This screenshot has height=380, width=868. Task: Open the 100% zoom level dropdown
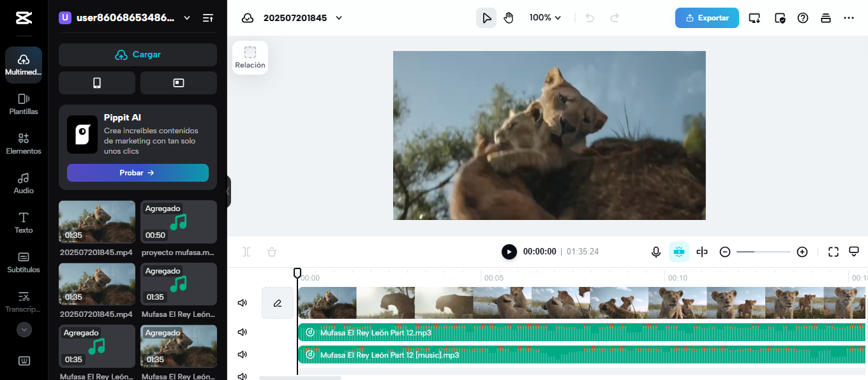[x=545, y=18]
